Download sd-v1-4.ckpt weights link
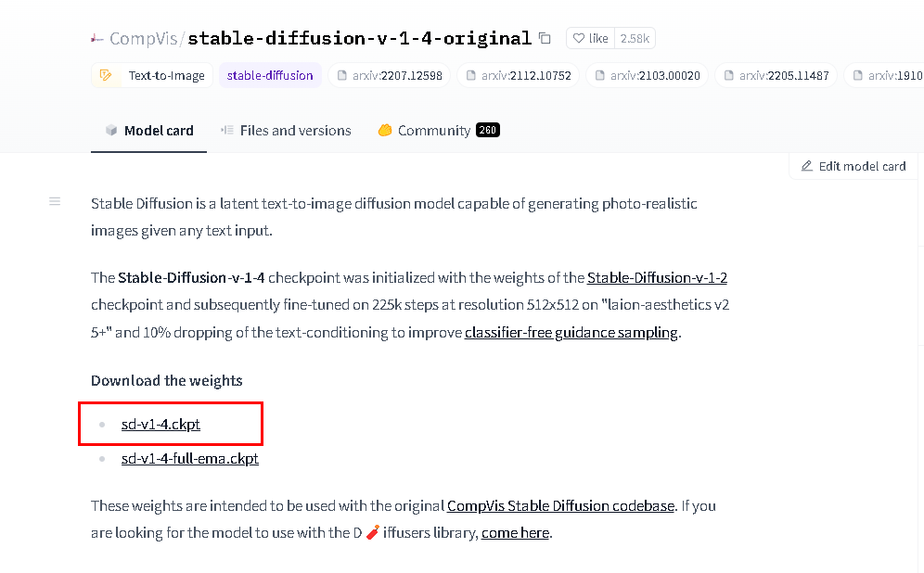This screenshot has width=924, height=573. pos(160,424)
